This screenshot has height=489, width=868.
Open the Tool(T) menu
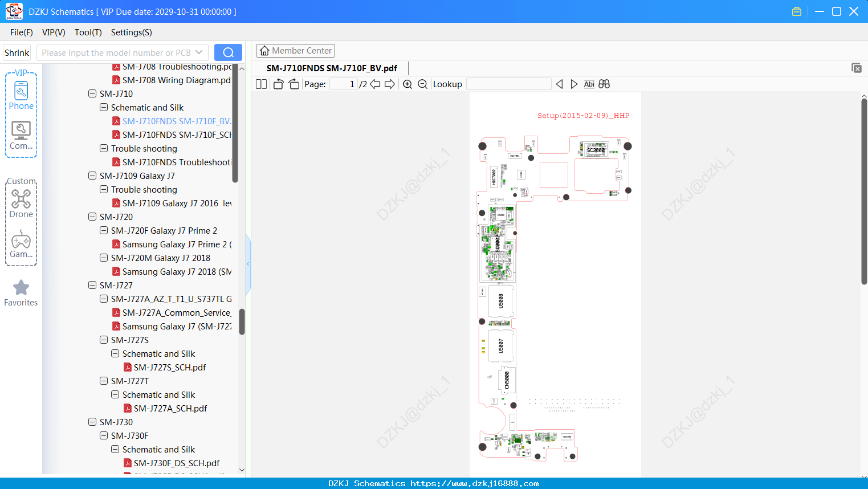88,32
